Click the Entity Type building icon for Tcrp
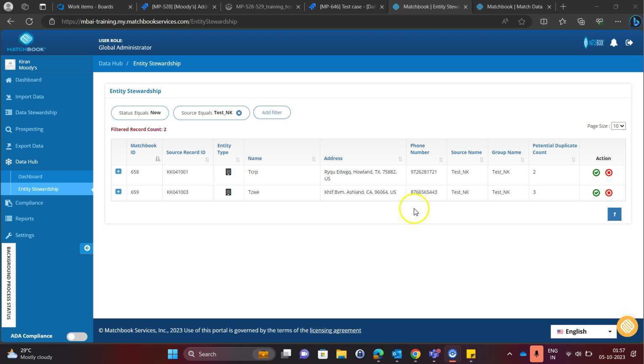The height and width of the screenshot is (364, 644). tap(228, 172)
